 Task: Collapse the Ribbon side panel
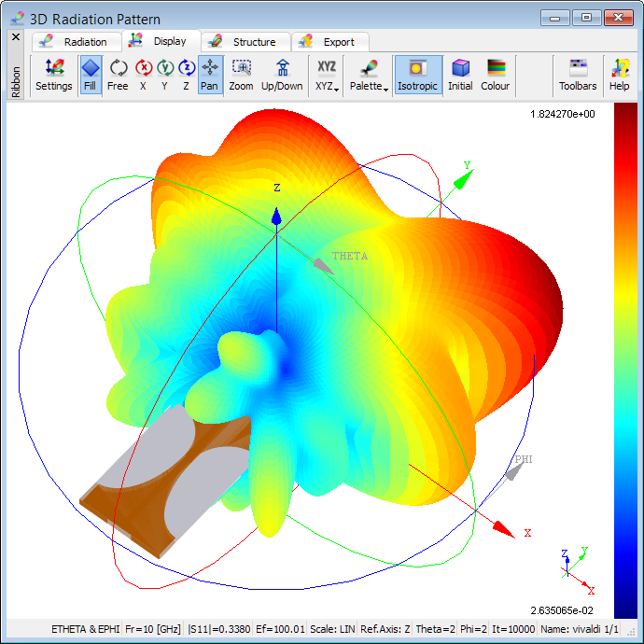tap(15, 37)
